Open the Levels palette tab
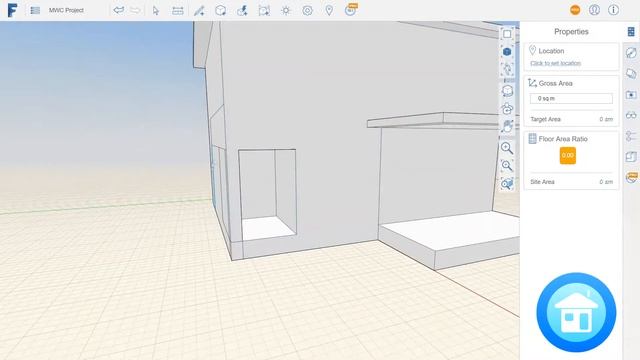This screenshot has width=640, height=360. 631,157
